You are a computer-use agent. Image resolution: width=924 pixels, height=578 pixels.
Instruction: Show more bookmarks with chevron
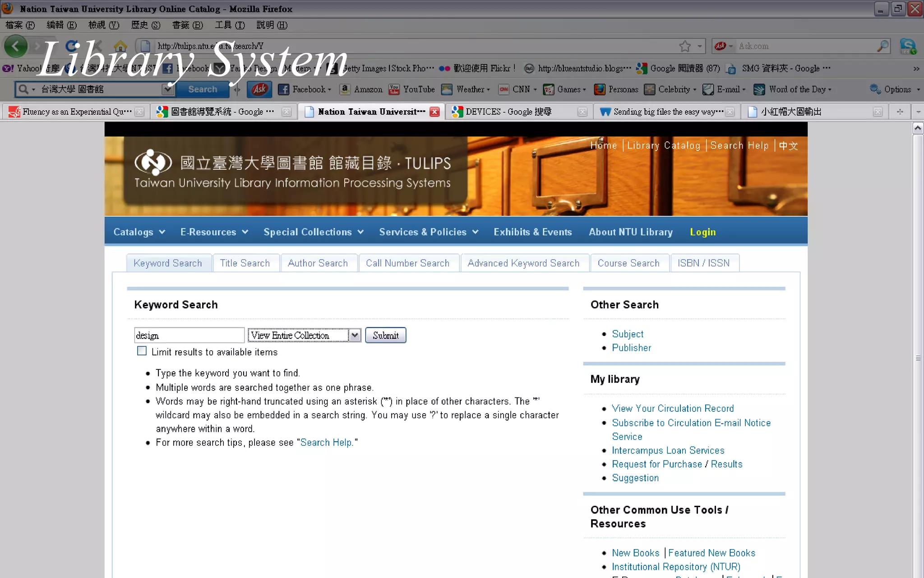pyautogui.click(x=916, y=69)
